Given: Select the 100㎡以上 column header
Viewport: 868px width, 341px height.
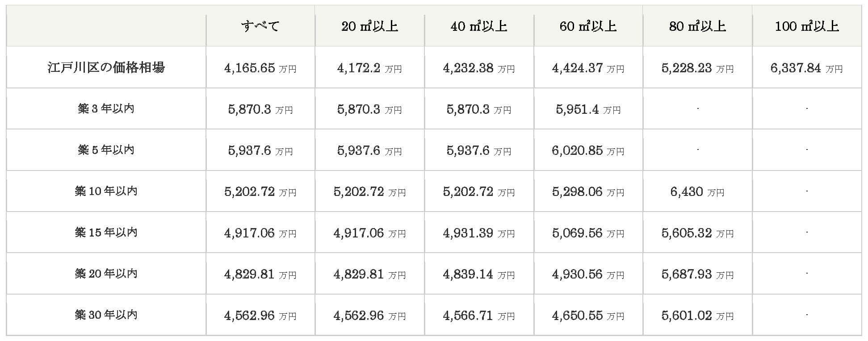Looking at the screenshot, I should tap(807, 26).
